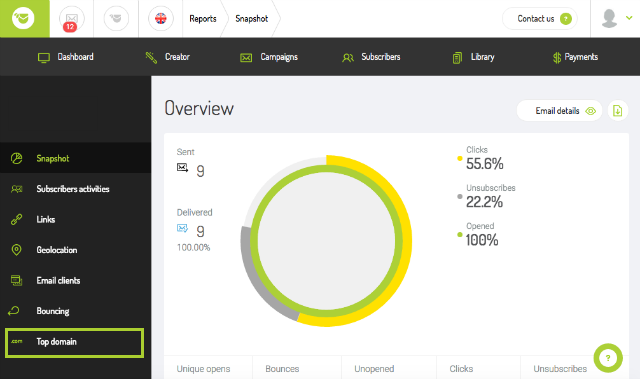The height and width of the screenshot is (379, 640).
Task: Click the download report icon beside Email details
Action: point(618,111)
